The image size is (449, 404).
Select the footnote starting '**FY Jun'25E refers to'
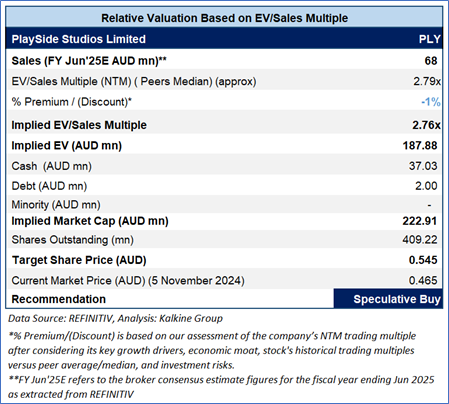pos(221,387)
